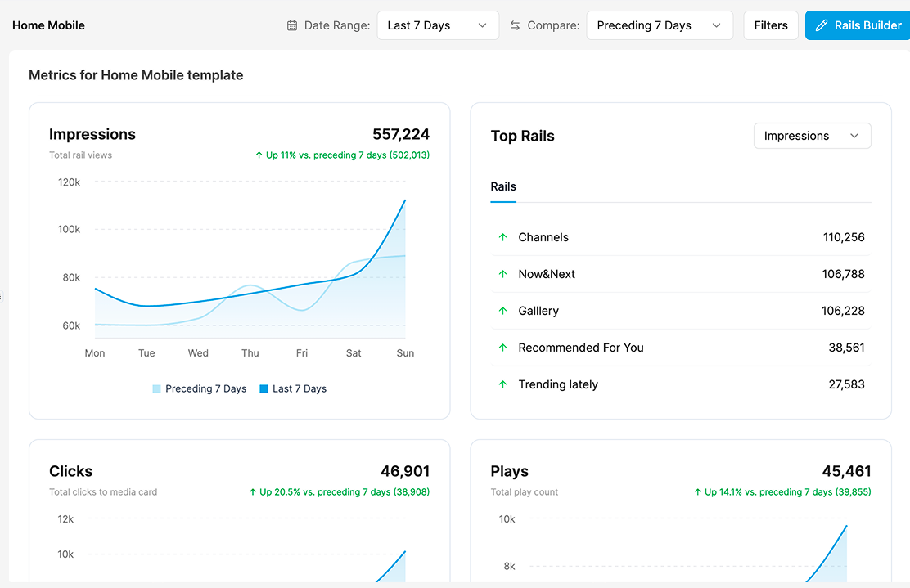Click the Up 11% vs. preceding text

click(x=348, y=155)
